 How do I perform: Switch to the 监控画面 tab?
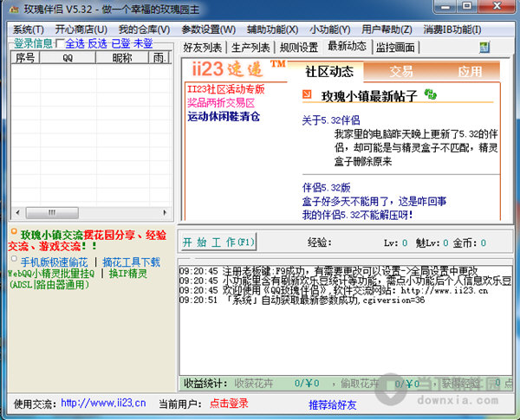click(395, 48)
